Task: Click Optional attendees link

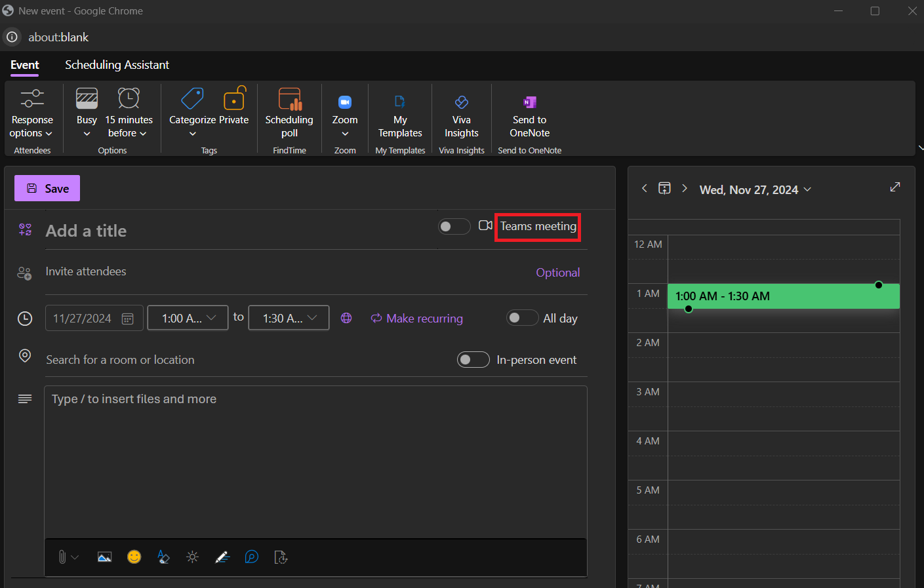Action: [x=557, y=273]
